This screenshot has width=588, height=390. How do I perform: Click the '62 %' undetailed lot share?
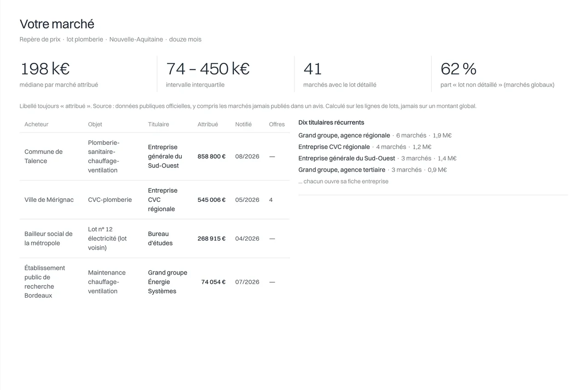click(x=458, y=69)
